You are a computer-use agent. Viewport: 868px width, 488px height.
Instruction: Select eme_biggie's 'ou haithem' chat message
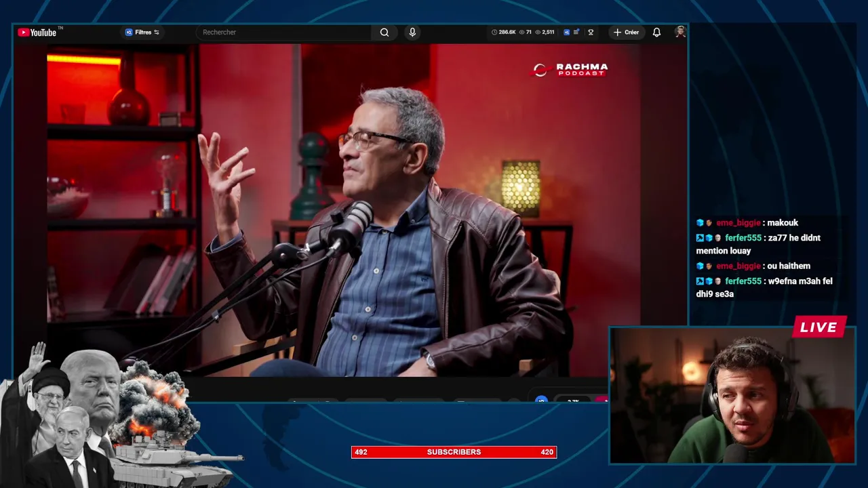pyautogui.click(x=753, y=266)
